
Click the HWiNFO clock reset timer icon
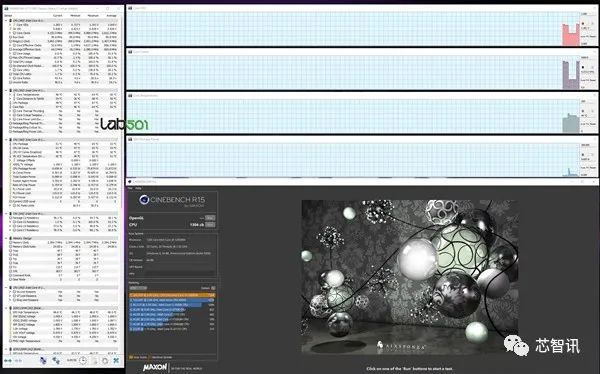(83, 360)
